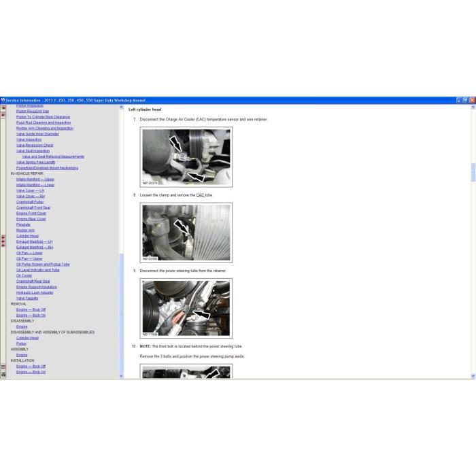Click the application icon in the title bar
This screenshot has width=476, height=476.
tap(3, 100)
